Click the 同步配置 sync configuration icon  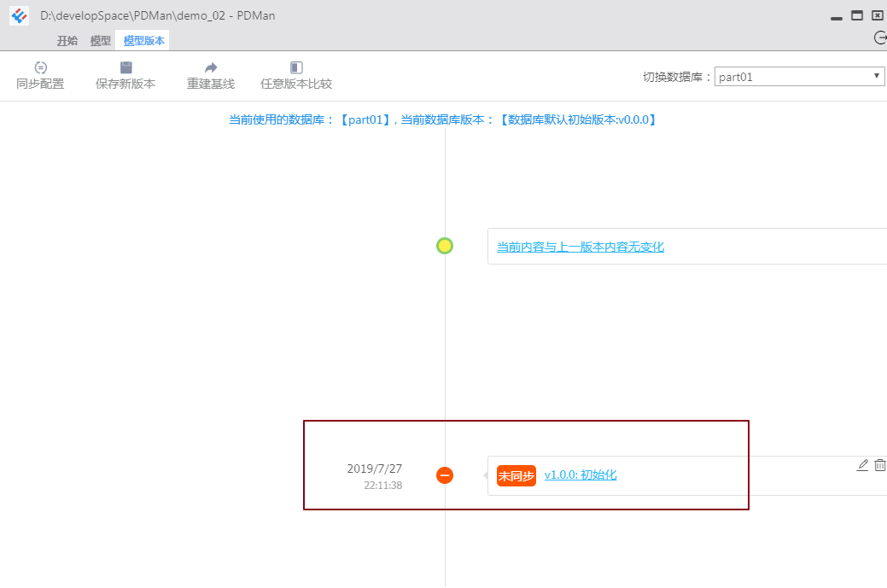(40, 67)
